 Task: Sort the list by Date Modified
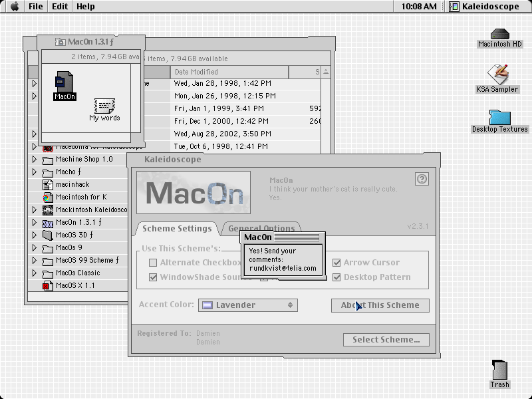tap(229, 72)
